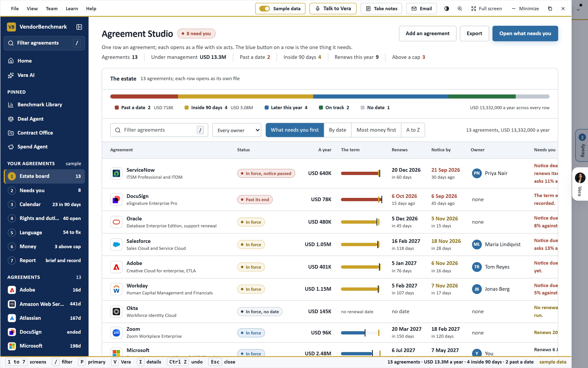Click the zoom magnifier icon in top bar
The image size is (588, 368).
tap(460, 9)
